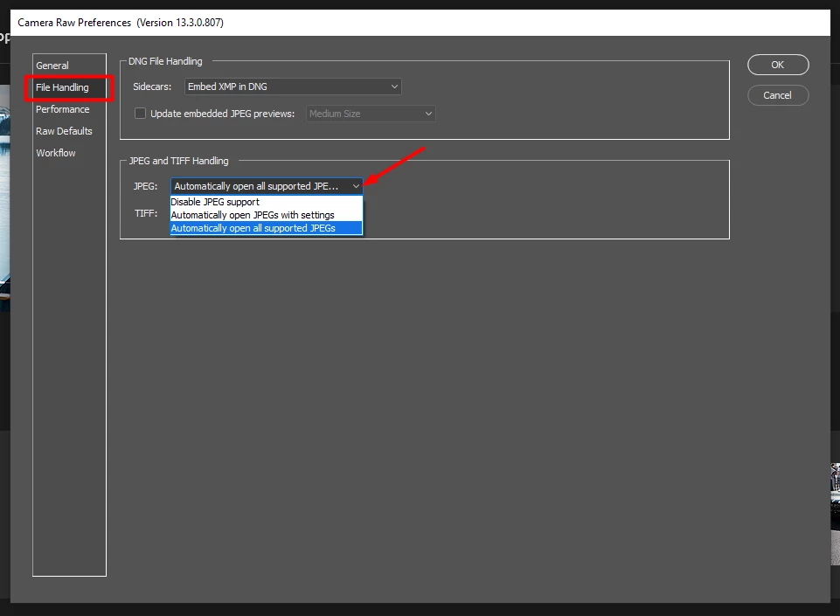840x616 pixels.
Task: Click the JPEG and TIFF Handling title
Action: [x=179, y=162]
